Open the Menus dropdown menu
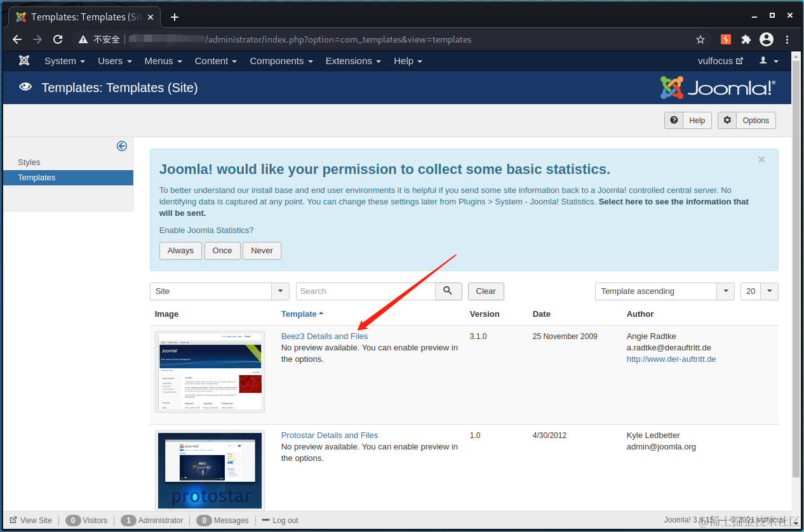804x532 pixels. [163, 61]
